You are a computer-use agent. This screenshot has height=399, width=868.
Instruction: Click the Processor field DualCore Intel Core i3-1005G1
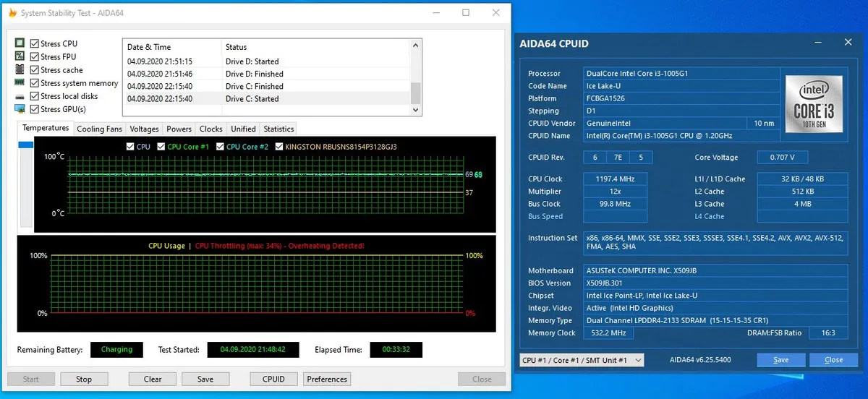click(681, 74)
